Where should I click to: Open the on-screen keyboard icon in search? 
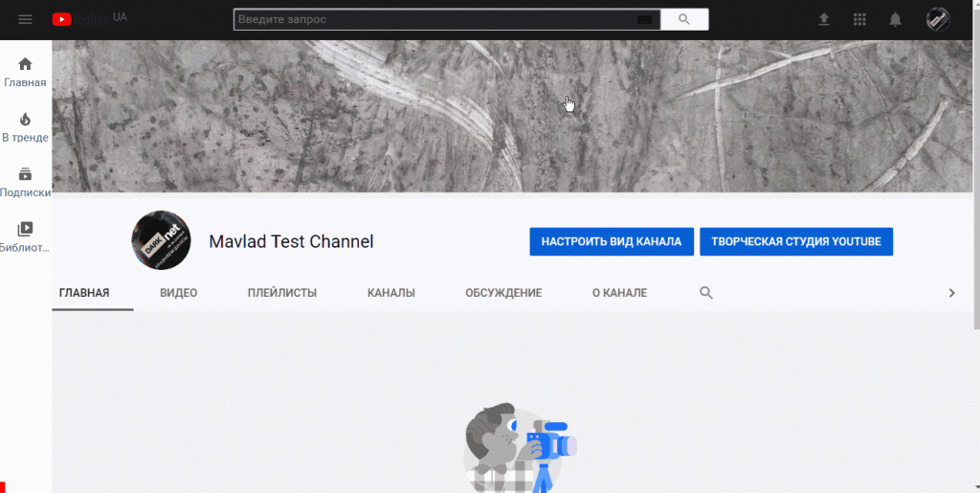[644, 19]
